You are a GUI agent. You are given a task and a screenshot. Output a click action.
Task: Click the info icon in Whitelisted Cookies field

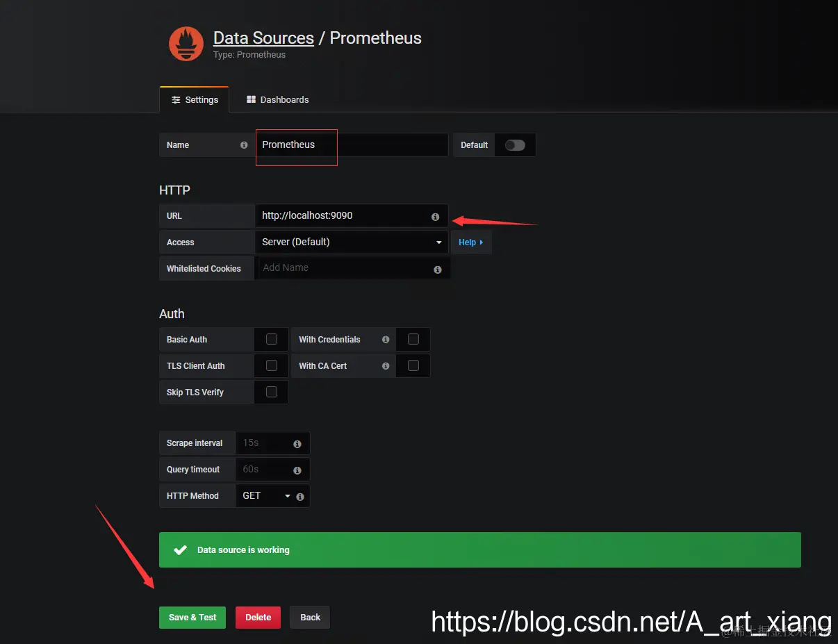(438, 270)
